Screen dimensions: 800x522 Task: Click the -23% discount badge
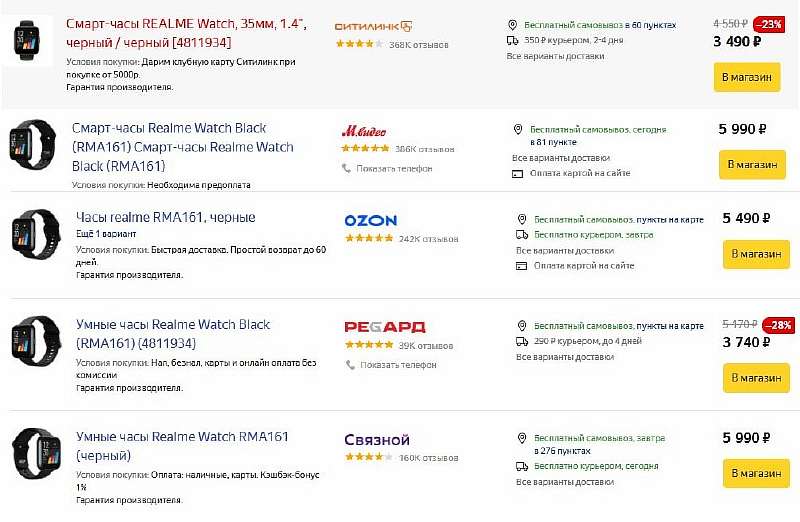click(x=768, y=23)
